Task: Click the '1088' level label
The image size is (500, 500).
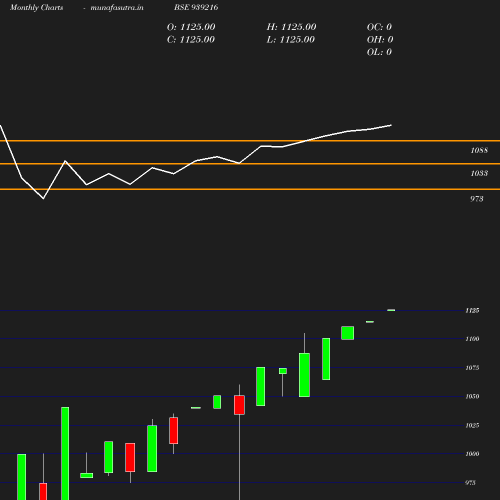Action: (x=479, y=151)
